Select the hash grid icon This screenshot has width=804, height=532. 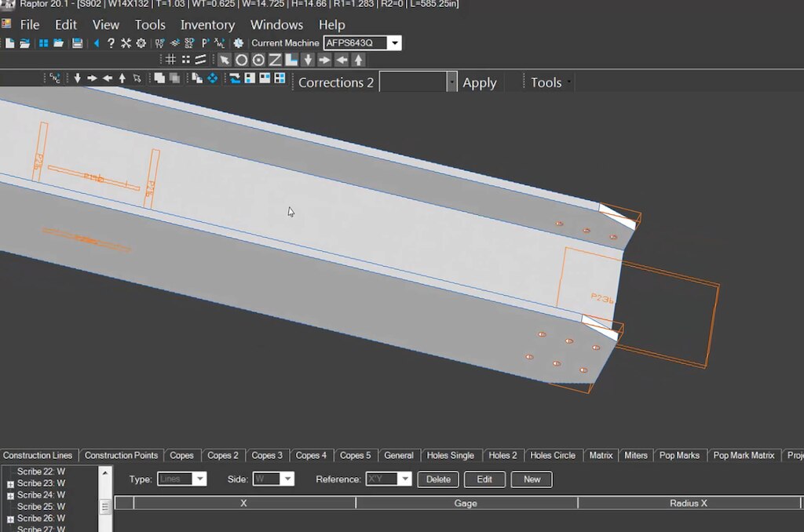(x=170, y=60)
